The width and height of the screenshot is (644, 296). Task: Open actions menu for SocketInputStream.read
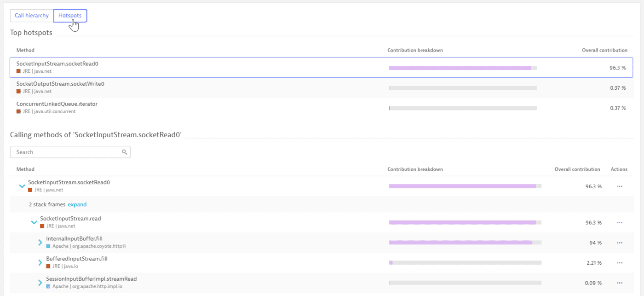pyautogui.click(x=619, y=222)
